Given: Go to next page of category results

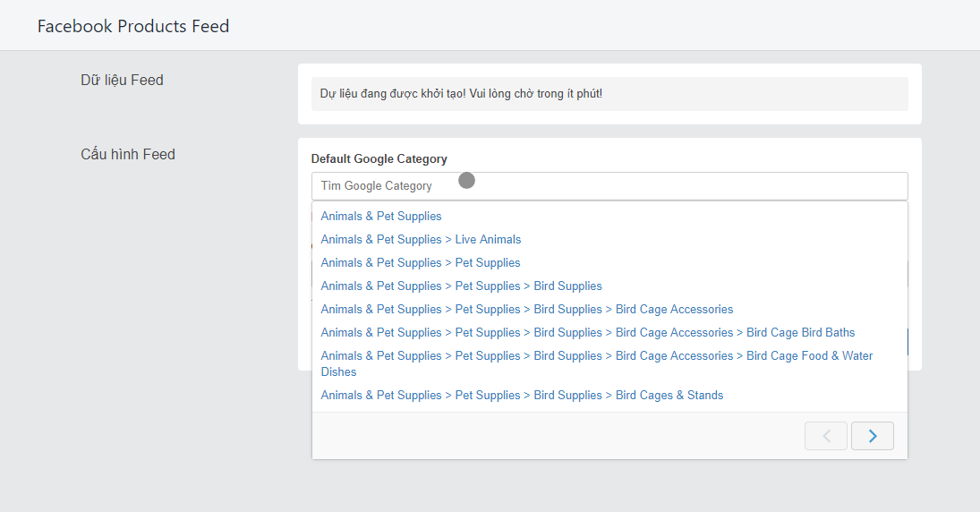Looking at the screenshot, I should [x=872, y=436].
